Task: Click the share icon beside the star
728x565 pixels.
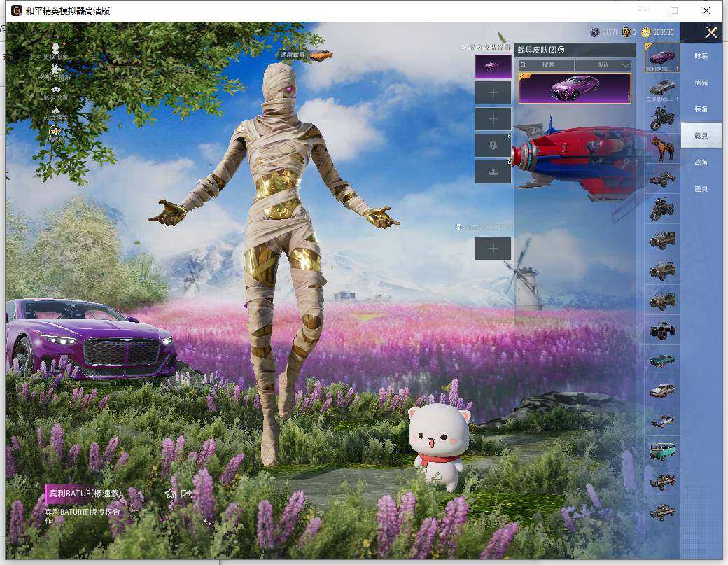Action: click(x=187, y=494)
